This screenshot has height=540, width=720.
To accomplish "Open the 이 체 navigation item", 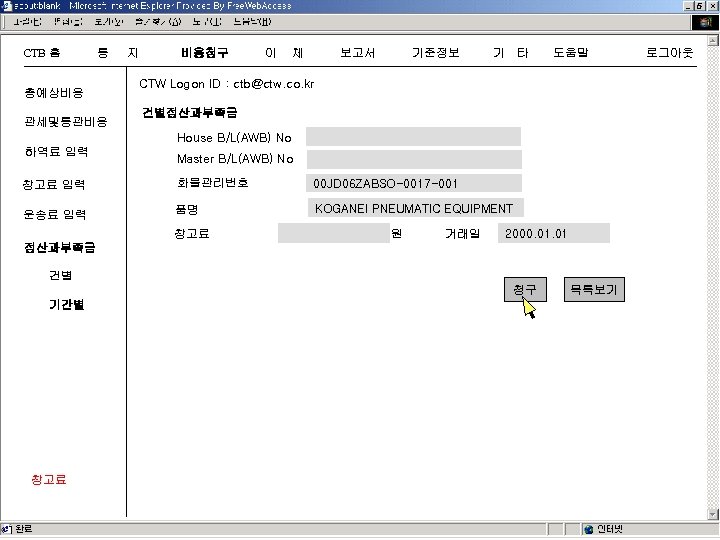I will pyautogui.click(x=284, y=53).
